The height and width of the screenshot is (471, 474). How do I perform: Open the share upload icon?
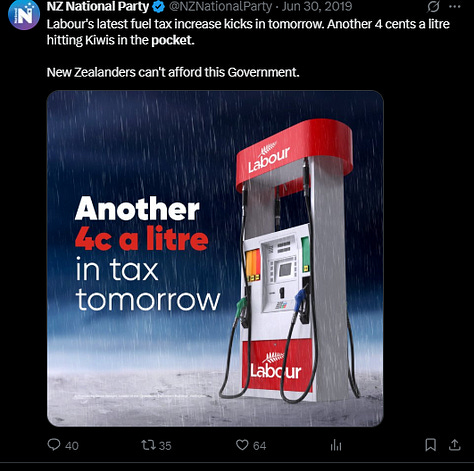(455, 445)
